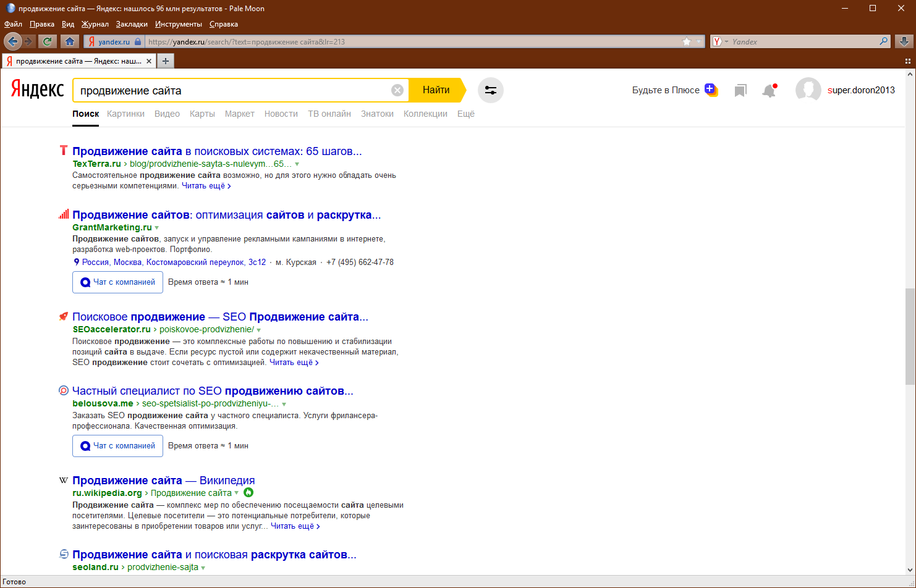Switch to the Картинки tab
The height and width of the screenshot is (588, 916).
pos(125,114)
